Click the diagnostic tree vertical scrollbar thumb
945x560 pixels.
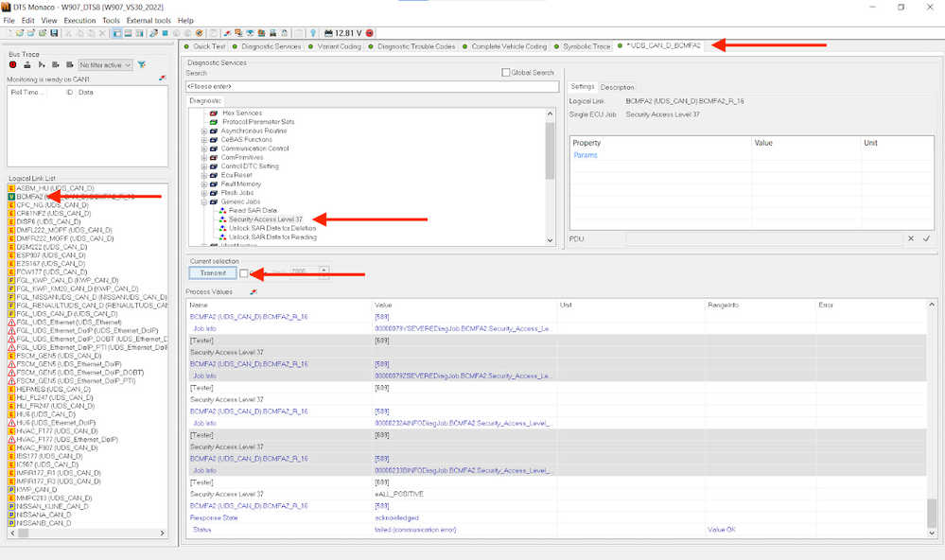pos(550,150)
